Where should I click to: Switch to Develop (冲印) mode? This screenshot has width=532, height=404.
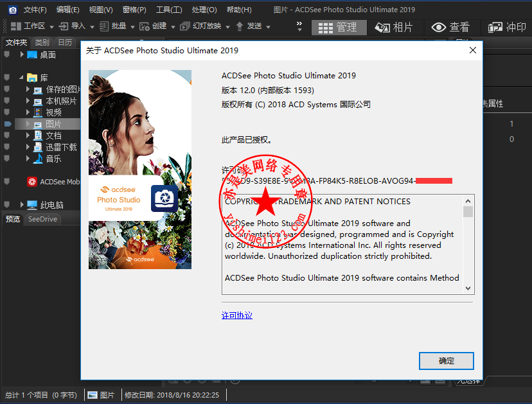[x=507, y=28]
